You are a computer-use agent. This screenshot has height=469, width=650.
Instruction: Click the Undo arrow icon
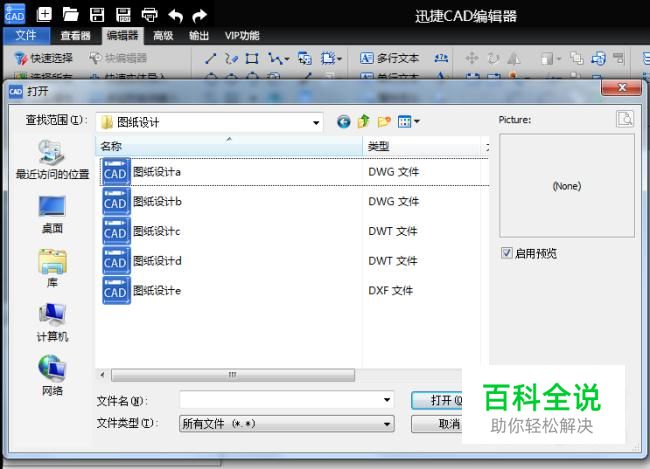[175, 16]
